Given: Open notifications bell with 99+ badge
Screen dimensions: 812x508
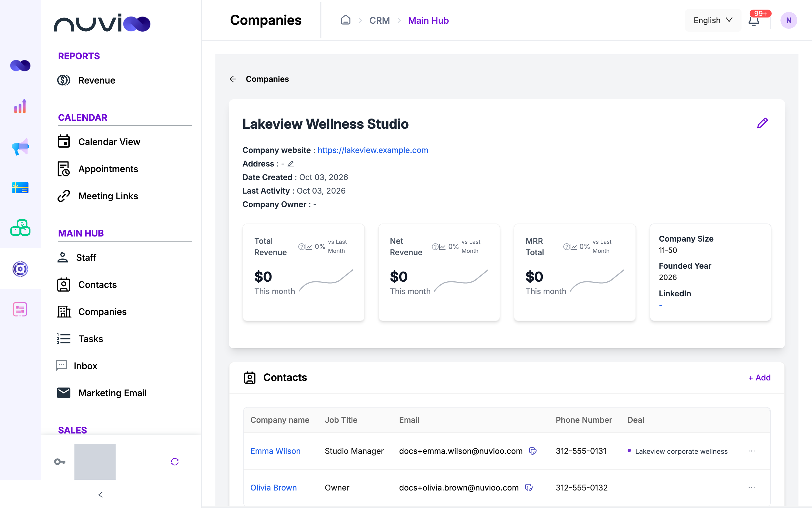Looking at the screenshot, I should coord(754,21).
